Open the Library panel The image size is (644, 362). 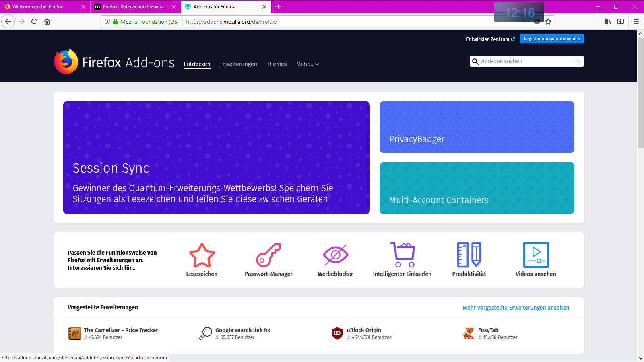point(608,21)
